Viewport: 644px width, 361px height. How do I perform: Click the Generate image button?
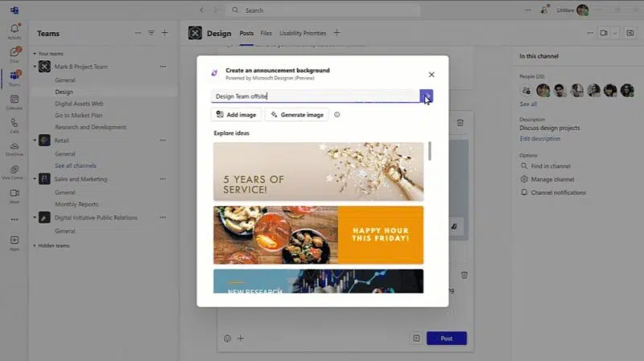[296, 115]
